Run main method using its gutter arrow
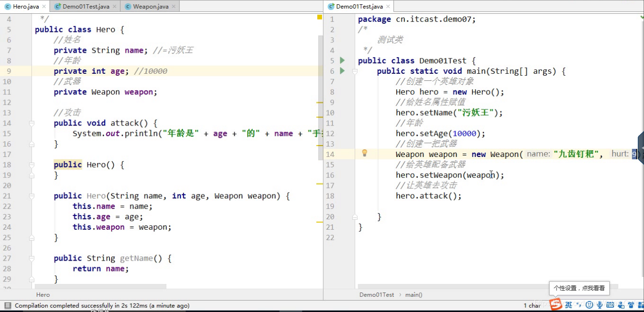 (x=342, y=71)
